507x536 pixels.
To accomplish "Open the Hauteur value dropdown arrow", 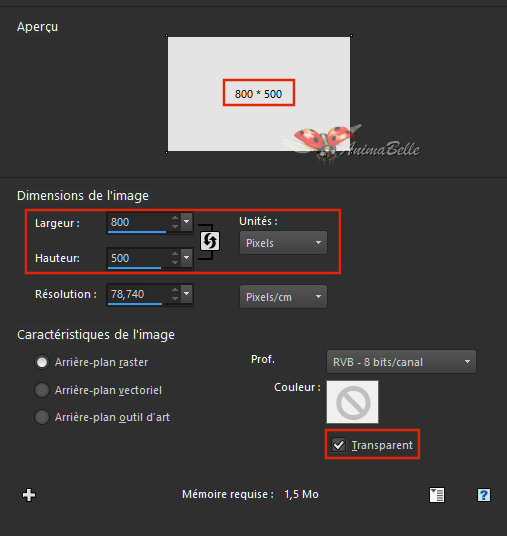I will 187,258.
